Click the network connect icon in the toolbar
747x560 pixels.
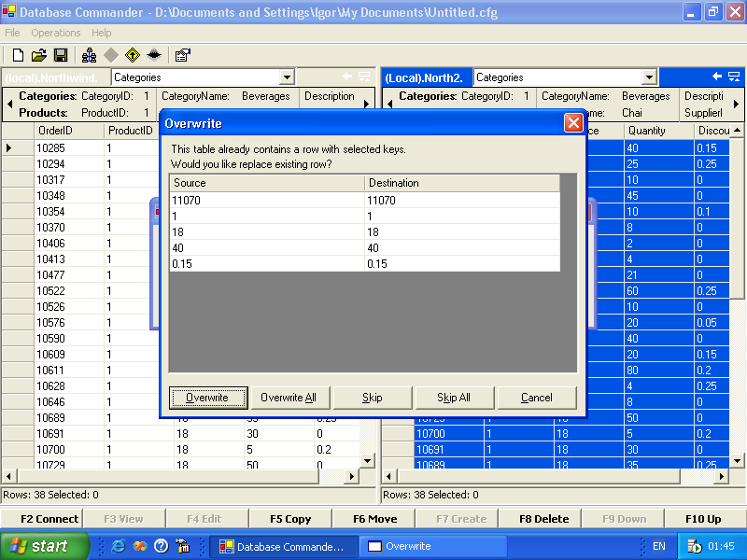tap(89, 56)
